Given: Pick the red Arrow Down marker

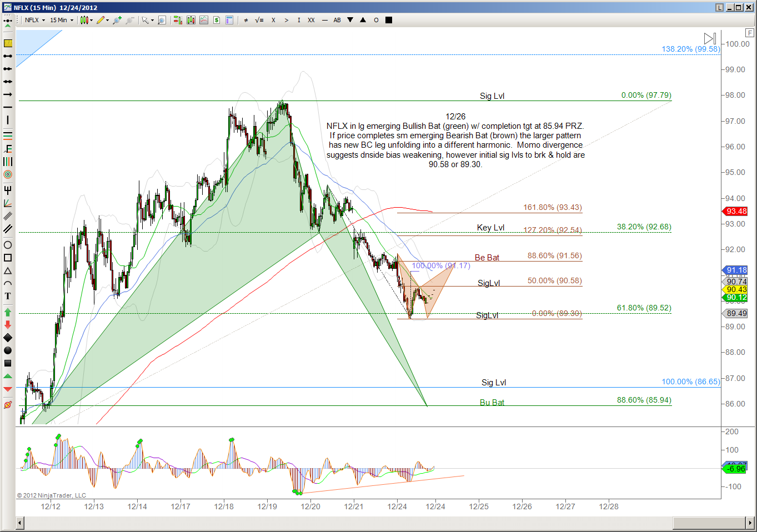Looking at the screenshot, I should (8, 324).
